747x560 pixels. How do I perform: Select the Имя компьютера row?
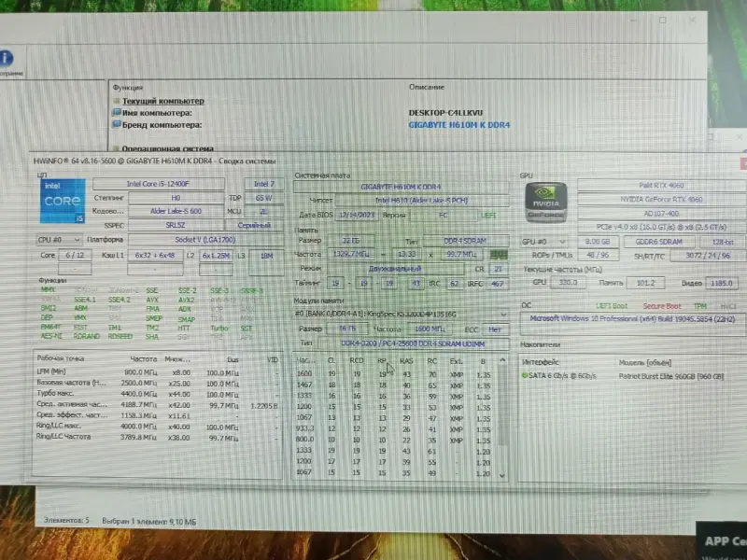coord(157,113)
